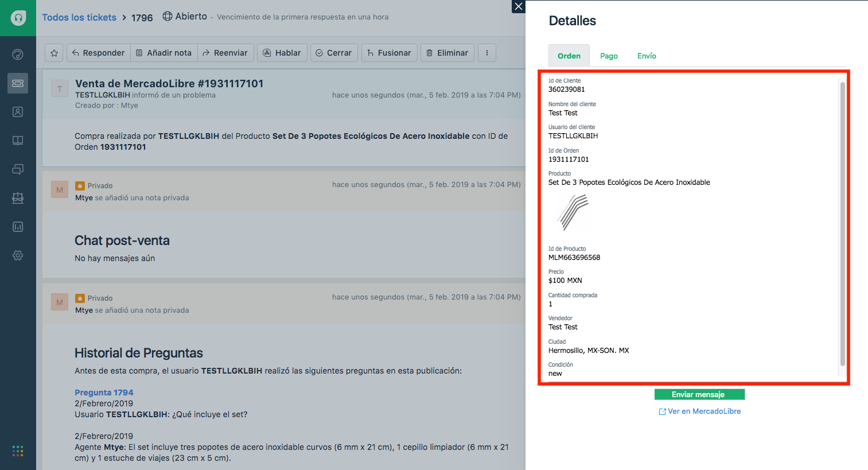Click lock icon on first Privado note
The image size is (868, 470).
[x=80, y=185]
